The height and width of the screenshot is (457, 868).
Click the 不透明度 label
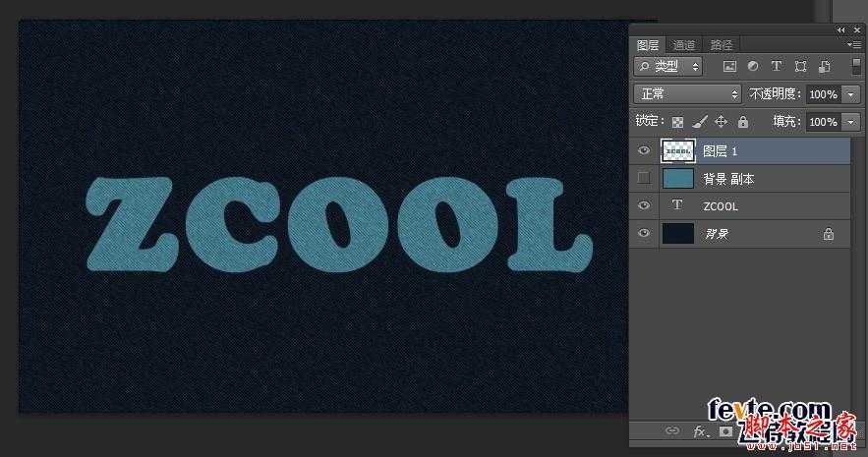point(775,94)
